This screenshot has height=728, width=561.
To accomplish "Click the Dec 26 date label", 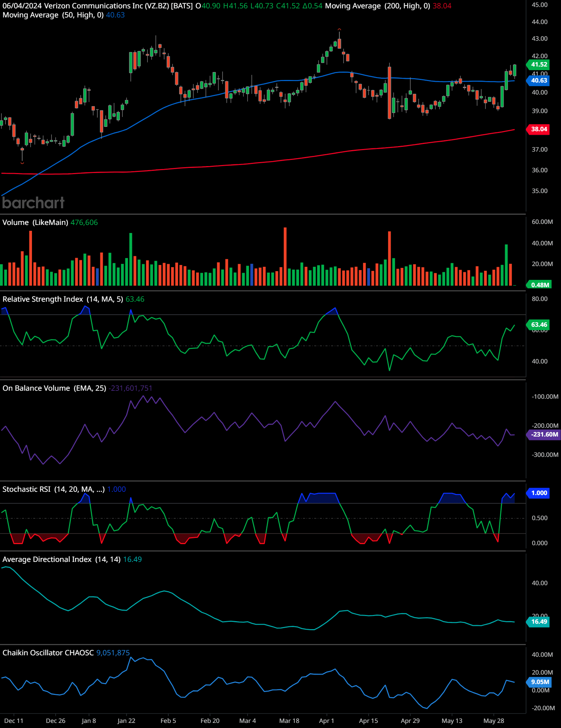I will 56,721.
